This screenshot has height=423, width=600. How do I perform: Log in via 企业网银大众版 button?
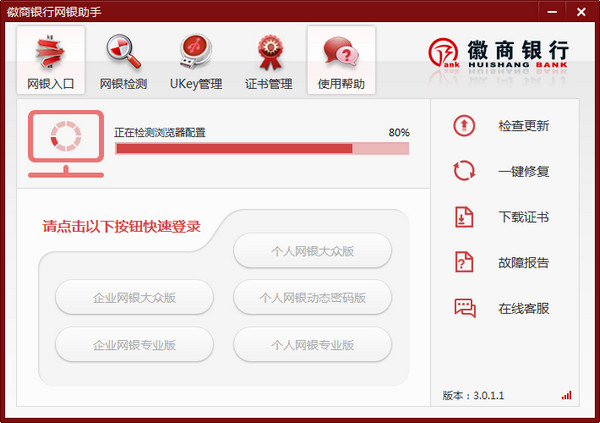[x=134, y=297]
